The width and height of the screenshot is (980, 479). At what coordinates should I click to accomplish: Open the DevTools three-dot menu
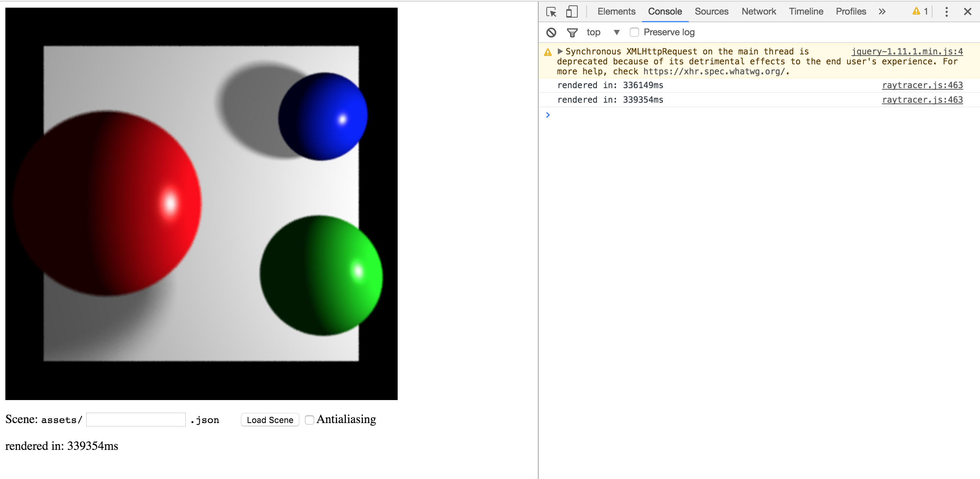coord(946,11)
